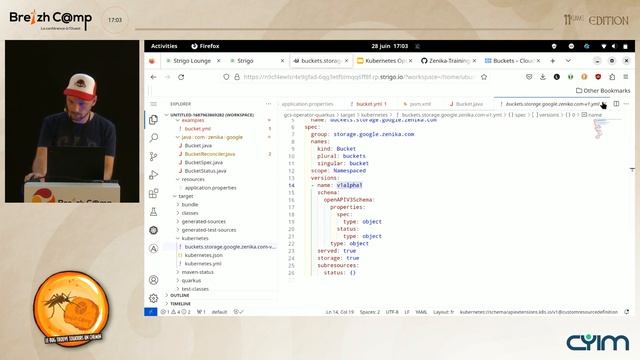Open the Run and Debug view
This screenshot has width=640, height=360.
153,175
